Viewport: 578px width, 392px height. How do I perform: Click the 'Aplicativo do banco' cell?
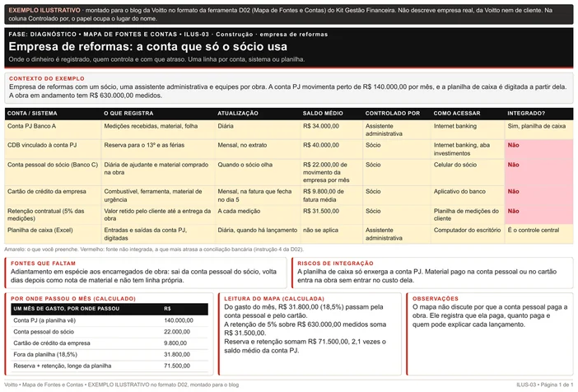pyautogui.click(x=468, y=195)
